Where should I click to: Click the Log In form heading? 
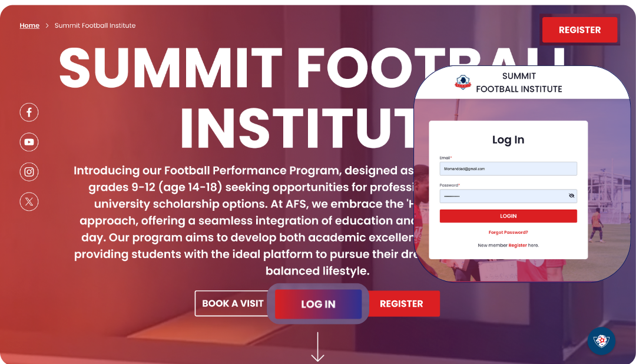[x=508, y=140]
